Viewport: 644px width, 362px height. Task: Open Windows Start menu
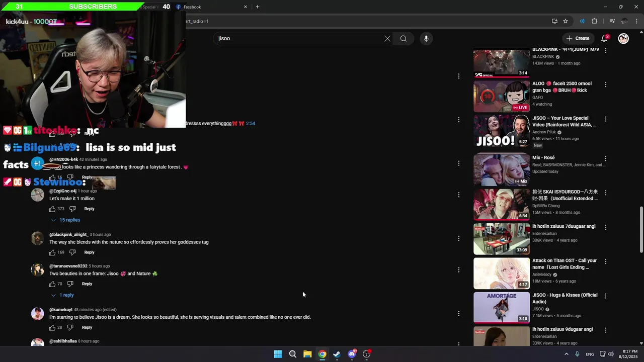(x=278, y=354)
